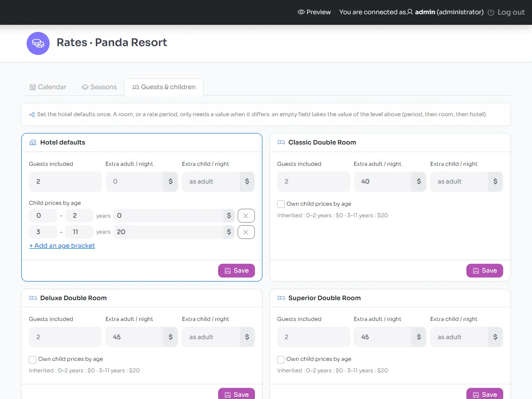The image size is (532, 399).
Task: Click the coins Rates icon in the header
Action: [38, 43]
